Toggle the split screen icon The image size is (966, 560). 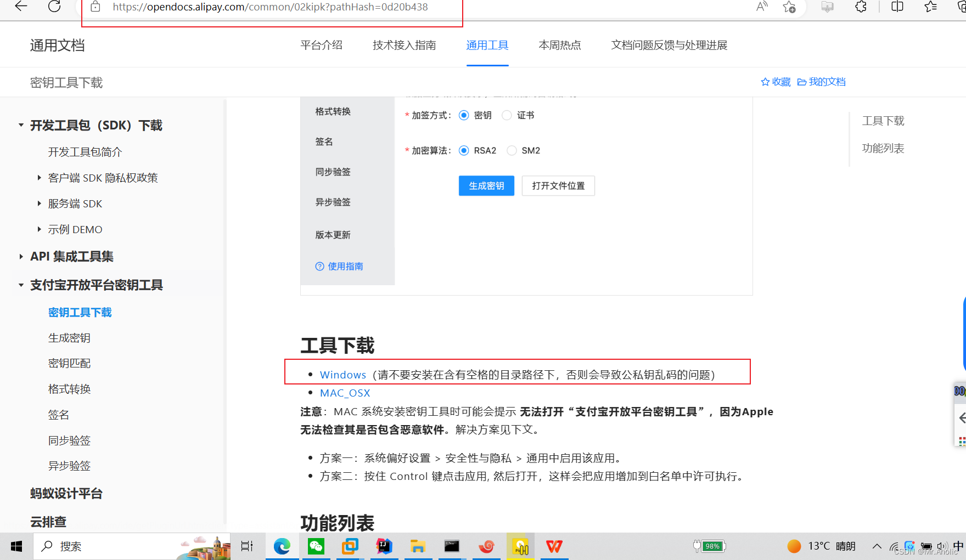click(897, 7)
